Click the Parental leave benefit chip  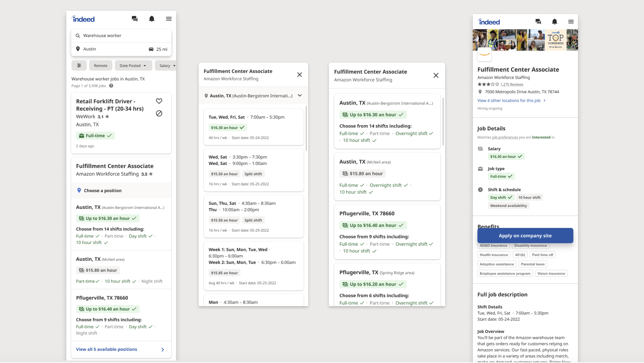point(532,264)
